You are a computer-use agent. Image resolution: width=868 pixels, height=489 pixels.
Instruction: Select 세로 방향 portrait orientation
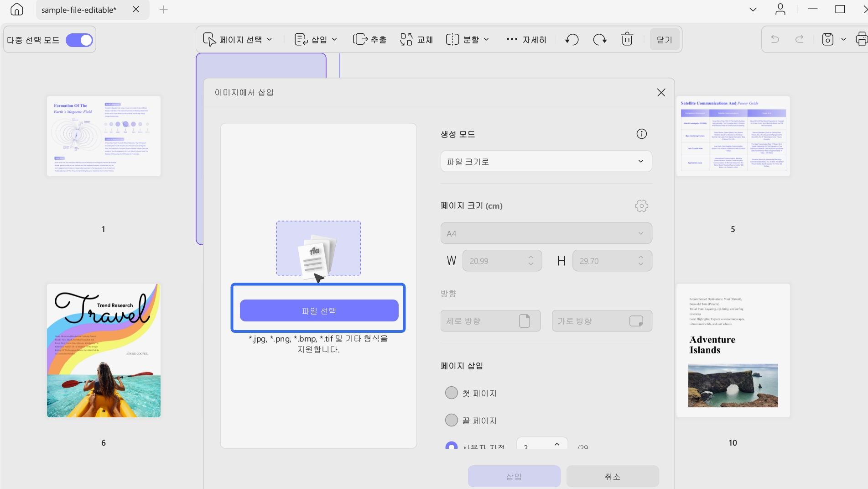(x=490, y=321)
